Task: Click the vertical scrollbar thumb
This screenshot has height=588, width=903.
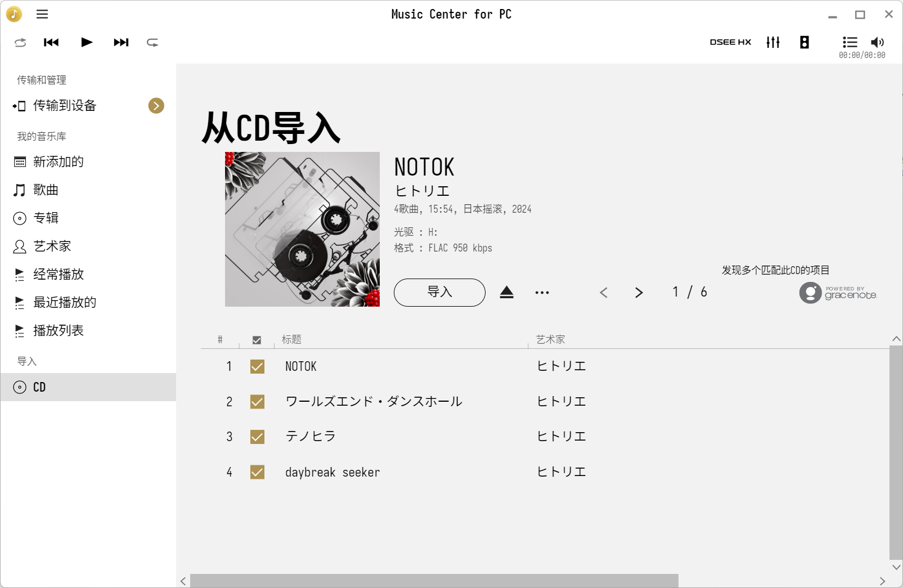Action: click(896, 453)
